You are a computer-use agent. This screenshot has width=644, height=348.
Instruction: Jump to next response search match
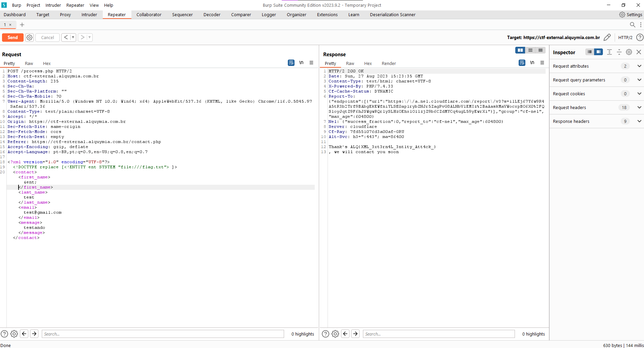pos(356,334)
